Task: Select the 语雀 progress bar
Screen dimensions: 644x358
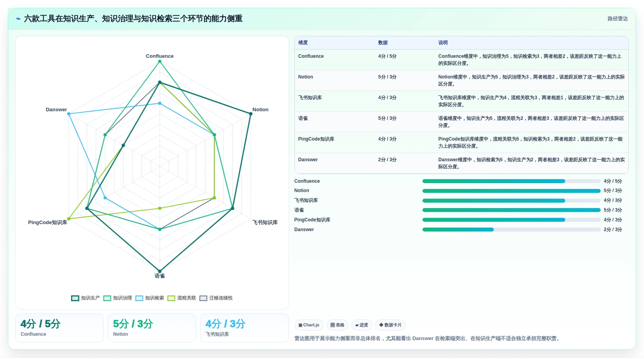Action: pos(511,210)
